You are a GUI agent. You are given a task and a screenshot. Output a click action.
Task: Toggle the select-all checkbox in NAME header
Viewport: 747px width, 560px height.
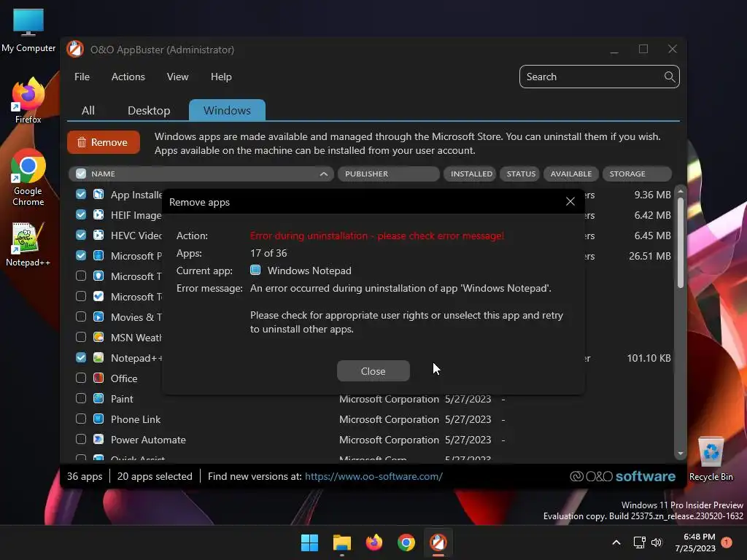click(x=81, y=174)
